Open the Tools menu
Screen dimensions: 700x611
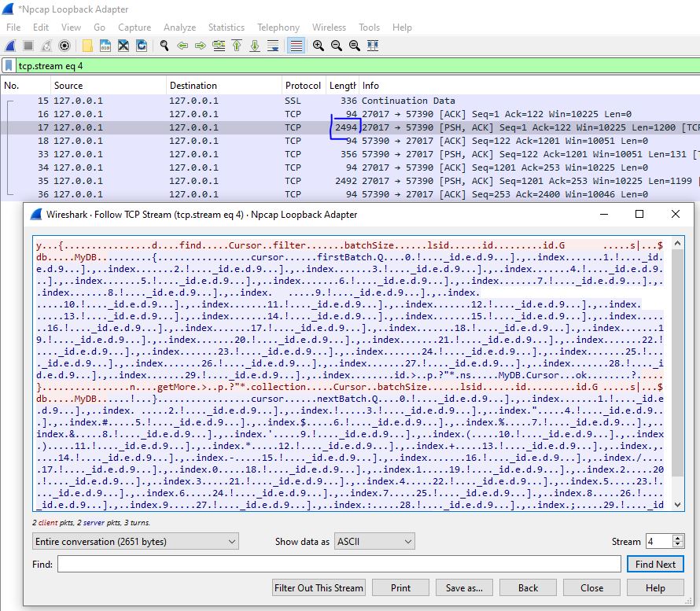click(369, 28)
